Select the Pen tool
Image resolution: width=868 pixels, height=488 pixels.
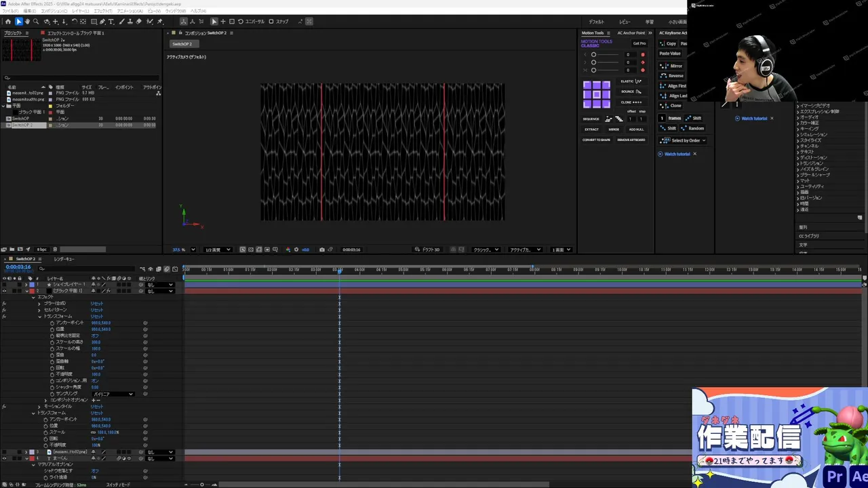pos(102,21)
